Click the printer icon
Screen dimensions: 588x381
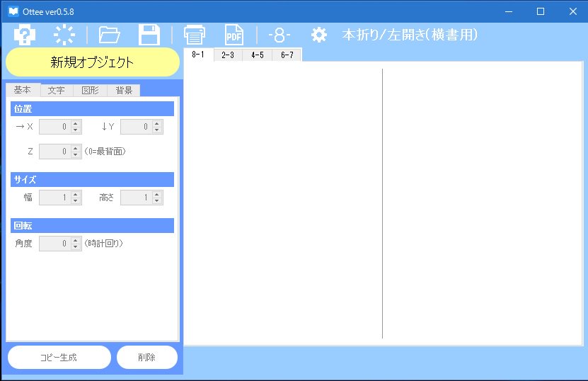pos(195,35)
